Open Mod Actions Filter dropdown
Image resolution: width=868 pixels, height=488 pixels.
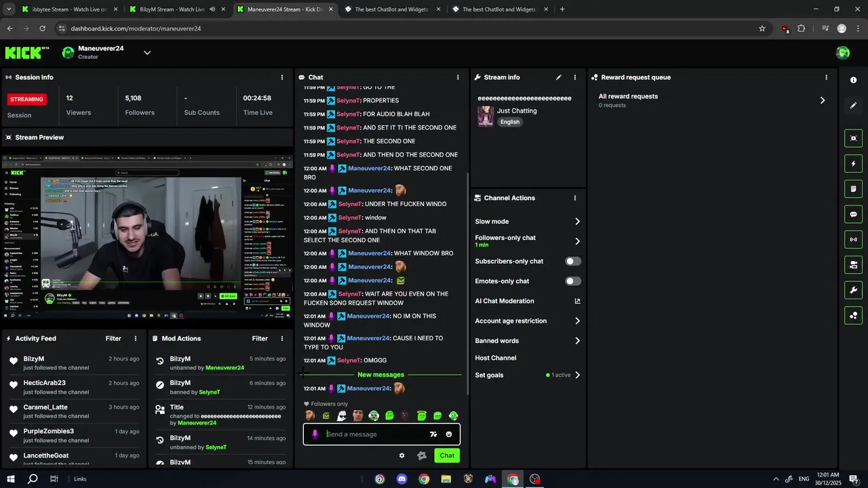coord(260,338)
